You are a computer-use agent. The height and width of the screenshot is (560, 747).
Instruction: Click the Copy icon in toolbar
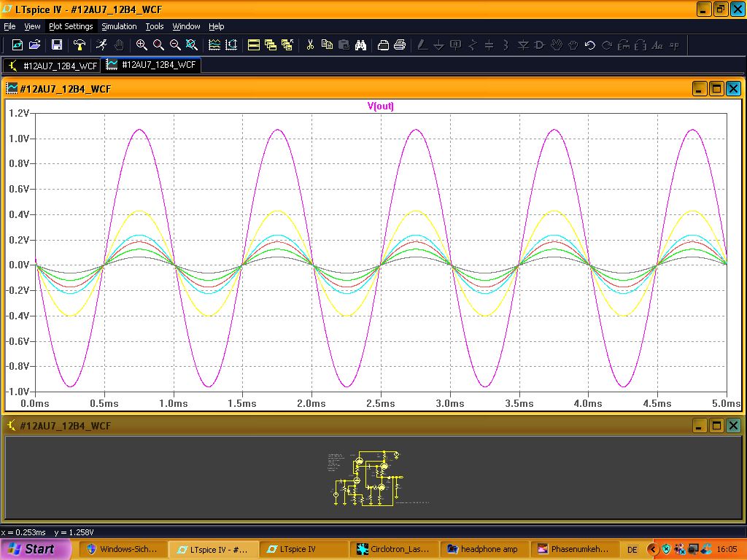(x=327, y=45)
